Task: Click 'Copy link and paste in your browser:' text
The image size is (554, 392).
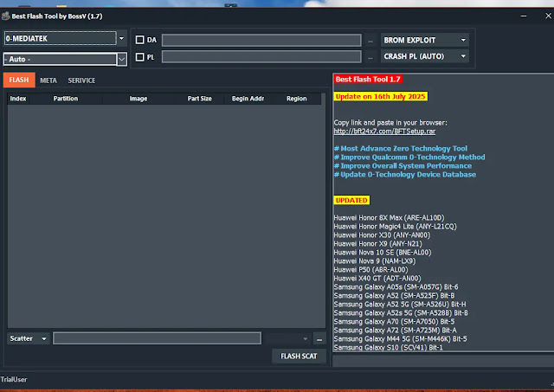Action: coord(390,123)
